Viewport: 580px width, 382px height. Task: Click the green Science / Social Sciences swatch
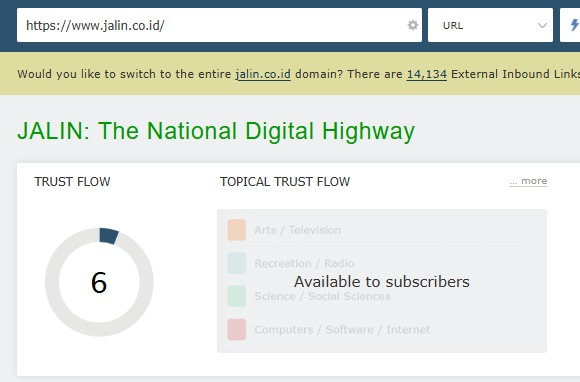click(x=237, y=296)
